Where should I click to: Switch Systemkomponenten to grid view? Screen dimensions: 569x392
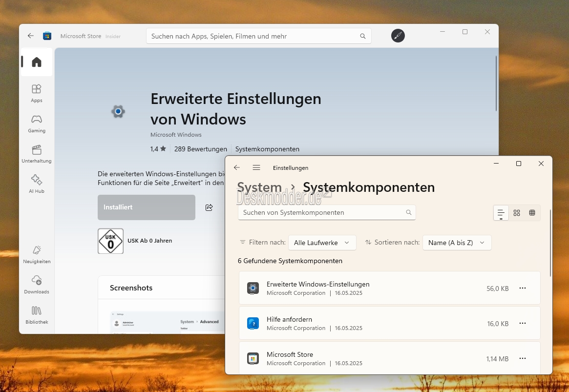pyautogui.click(x=517, y=213)
